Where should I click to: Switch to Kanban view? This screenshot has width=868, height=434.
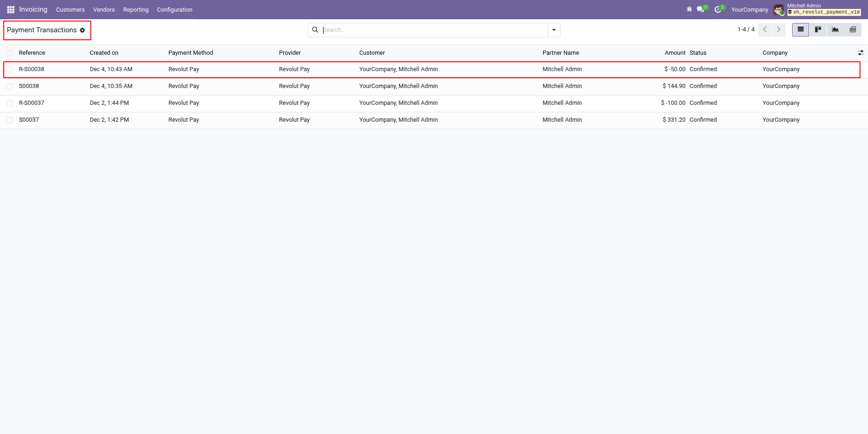(818, 29)
